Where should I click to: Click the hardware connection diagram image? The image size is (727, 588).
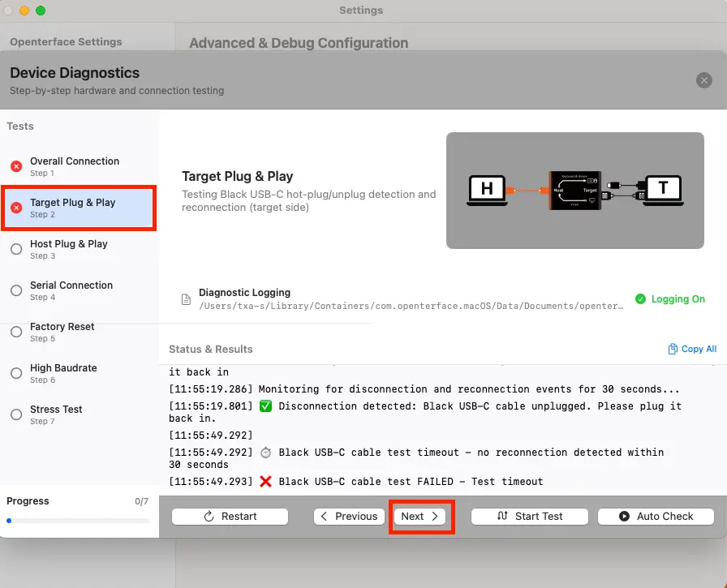(x=574, y=191)
